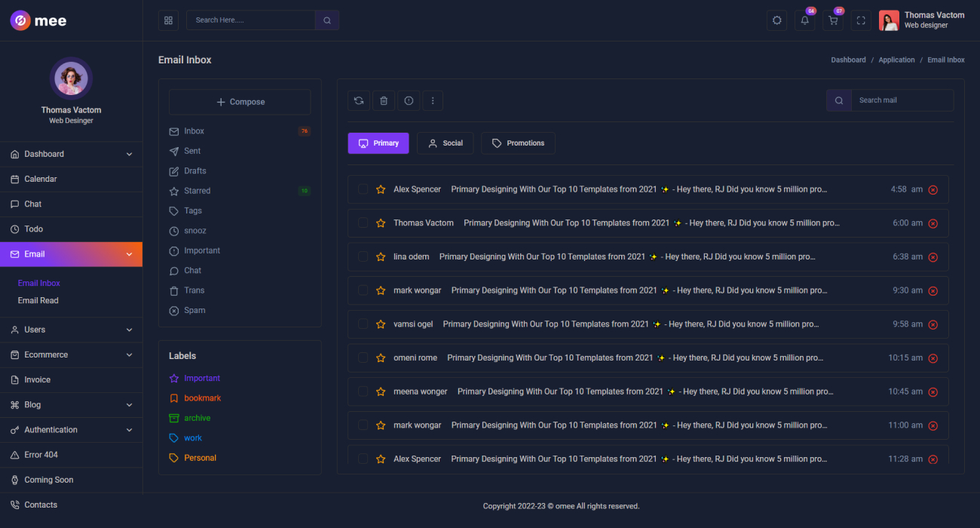Image resolution: width=980 pixels, height=528 pixels.
Task: Remove Alex Spencer 4:58 am email
Action: click(x=933, y=190)
